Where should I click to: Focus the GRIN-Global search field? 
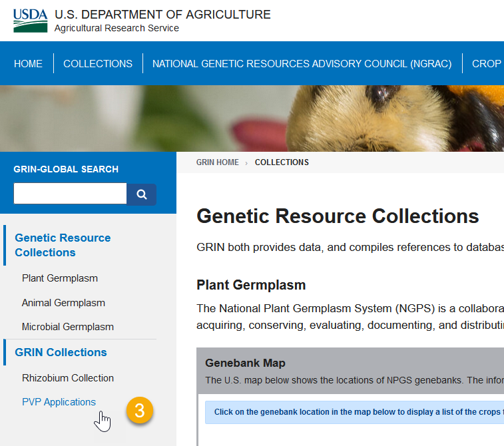click(x=70, y=194)
